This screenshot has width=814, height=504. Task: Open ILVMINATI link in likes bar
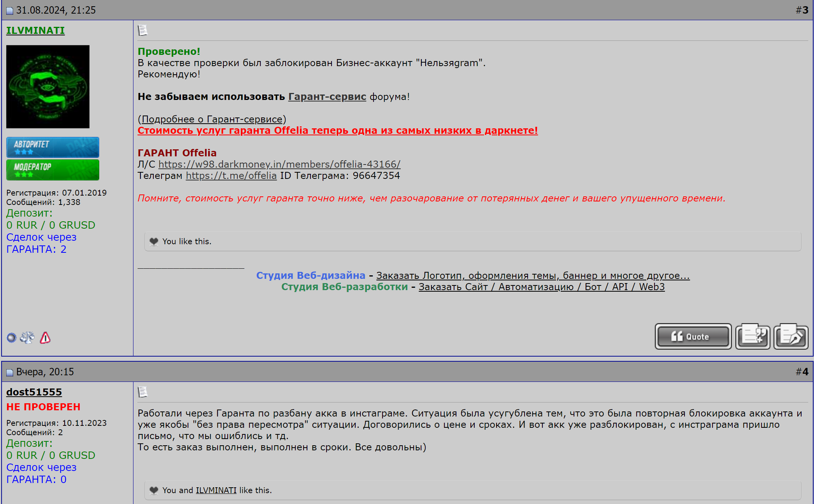tap(216, 490)
